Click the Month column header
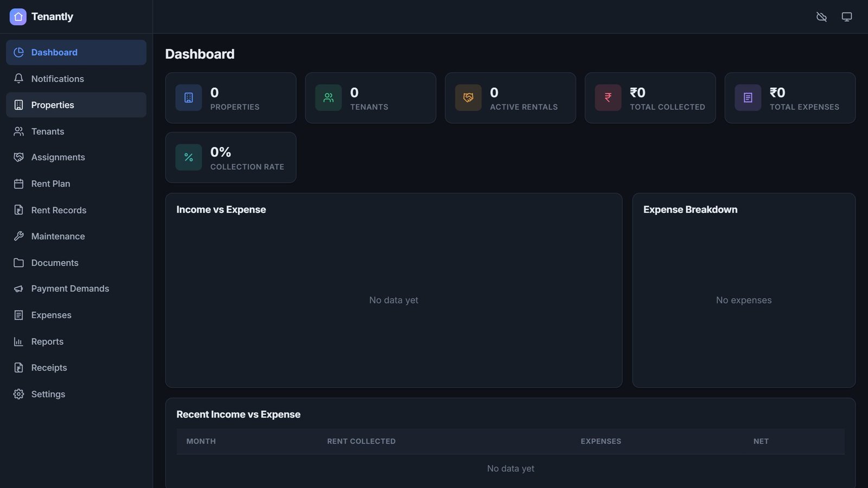Viewport: 868px width, 488px height. pyautogui.click(x=201, y=441)
